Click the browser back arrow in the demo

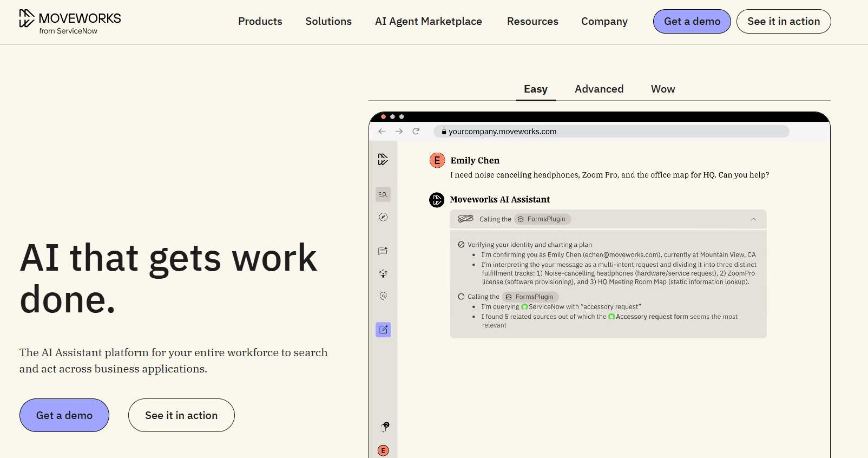[382, 131]
